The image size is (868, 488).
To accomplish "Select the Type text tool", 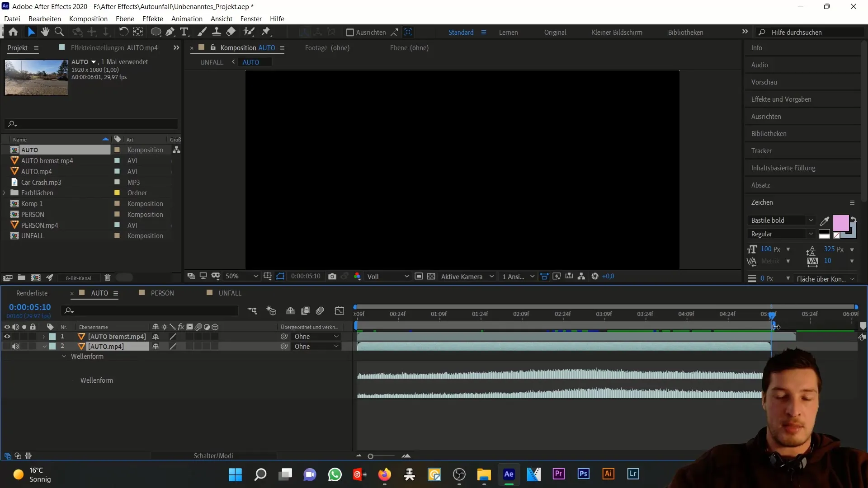I will (184, 32).
